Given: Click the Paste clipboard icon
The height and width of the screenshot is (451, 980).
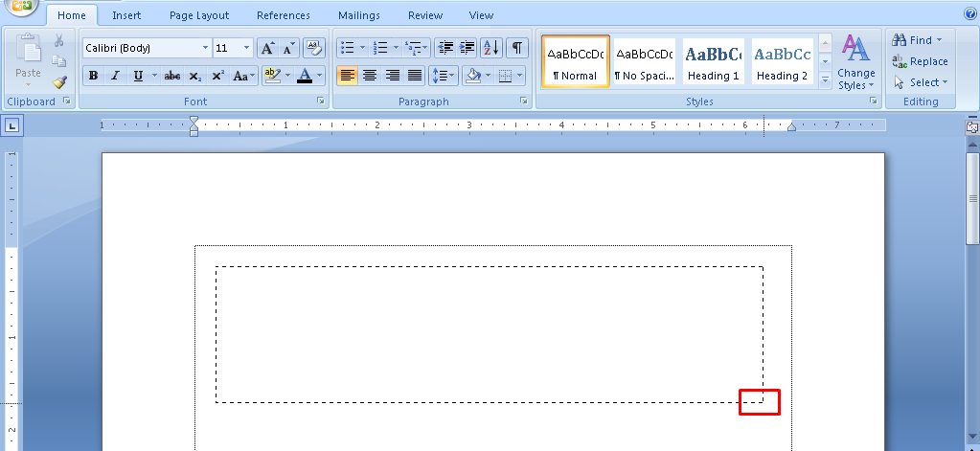Looking at the screenshot, I should tap(28, 49).
